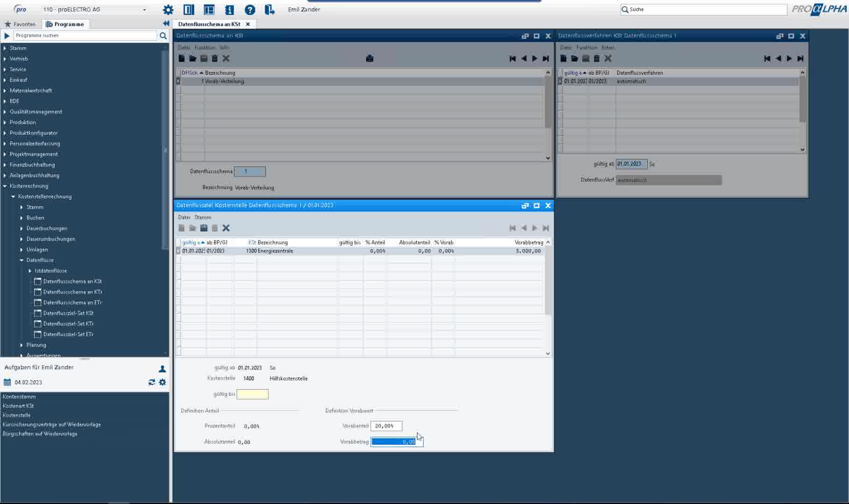The image size is (849, 504).
Task: Click the Datenflussschema number field
Action: click(x=250, y=172)
